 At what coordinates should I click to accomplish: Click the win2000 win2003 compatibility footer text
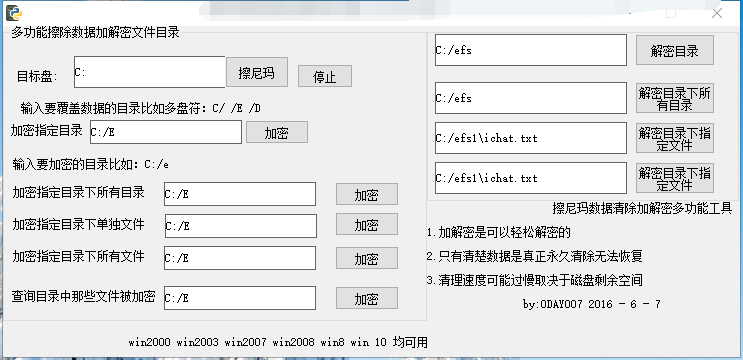pyautogui.click(x=278, y=342)
